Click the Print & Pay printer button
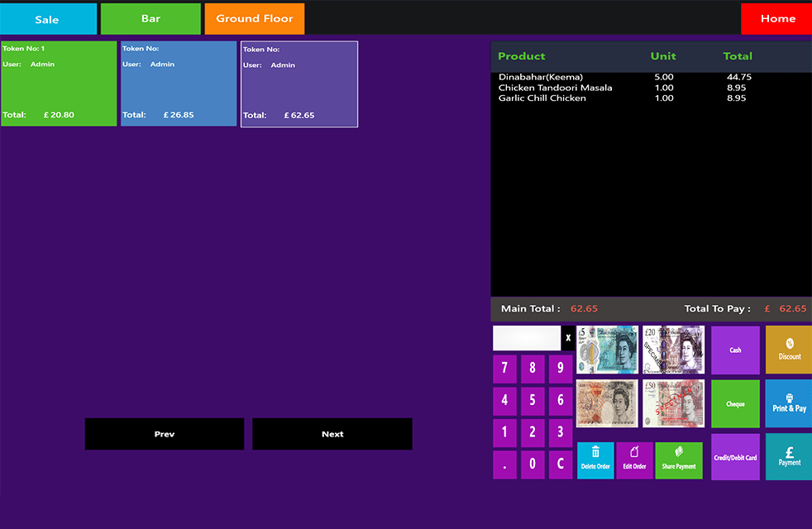The image size is (812, 529). click(789, 403)
